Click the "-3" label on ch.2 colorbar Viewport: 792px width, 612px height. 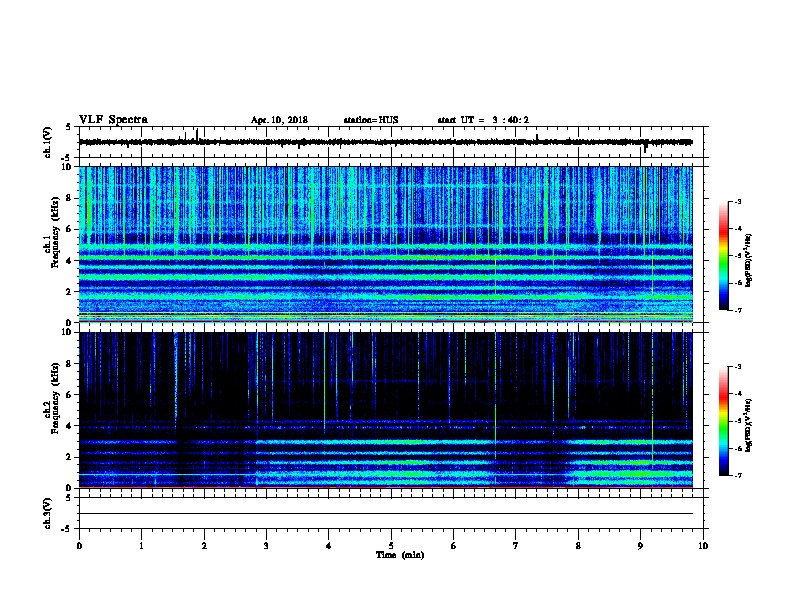(x=737, y=367)
